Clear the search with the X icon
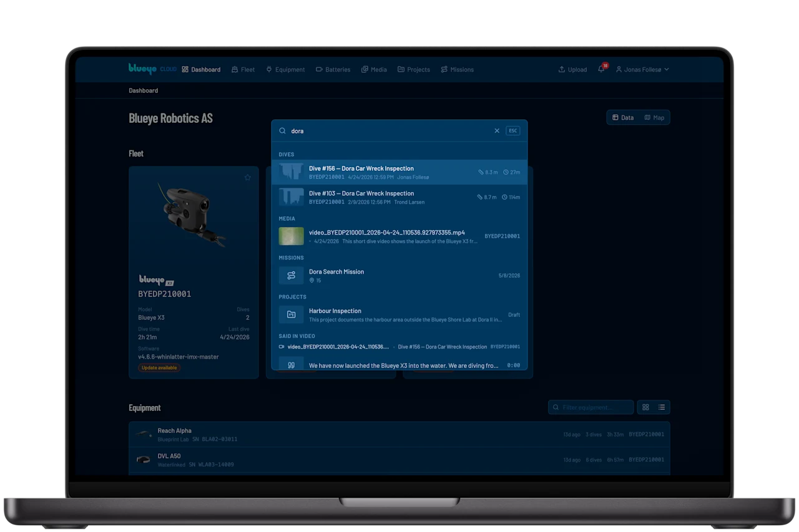Screen dimensions: 799x532 coord(497,131)
